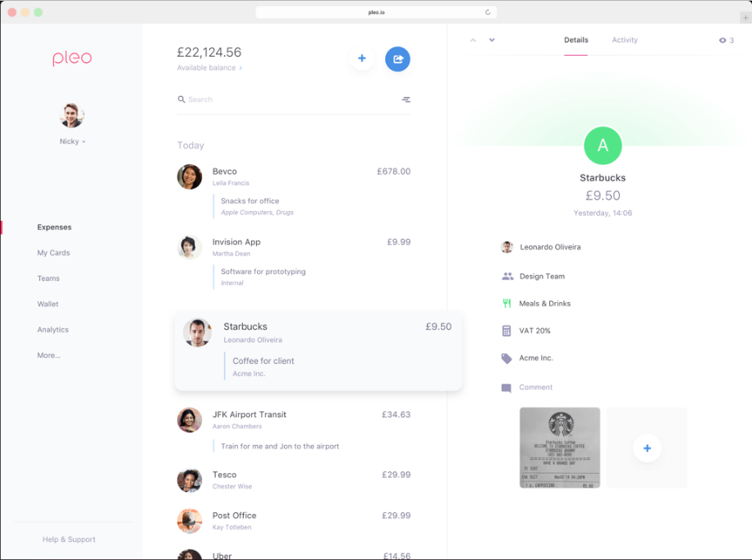The width and height of the screenshot is (752, 560).
Task: Click the Meals & Drinks fork icon
Action: click(x=507, y=303)
